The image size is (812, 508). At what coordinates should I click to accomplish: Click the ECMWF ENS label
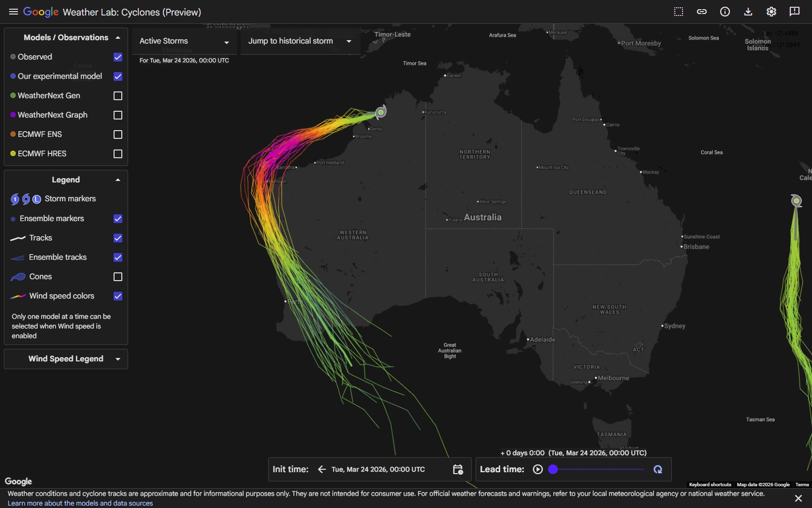pos(40,134)
